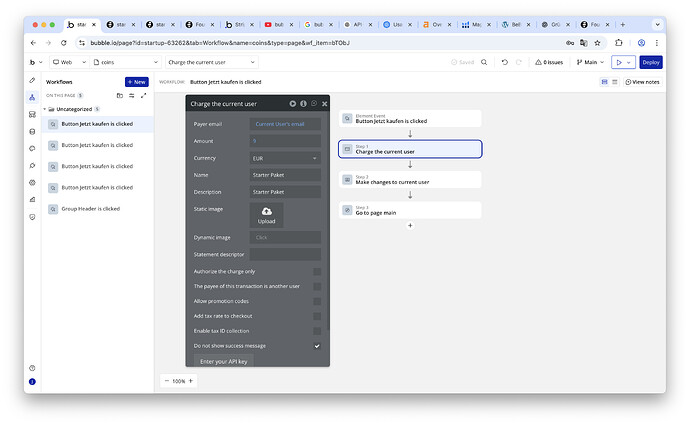Select Group Header is clicked workflow

pos(98,209)
